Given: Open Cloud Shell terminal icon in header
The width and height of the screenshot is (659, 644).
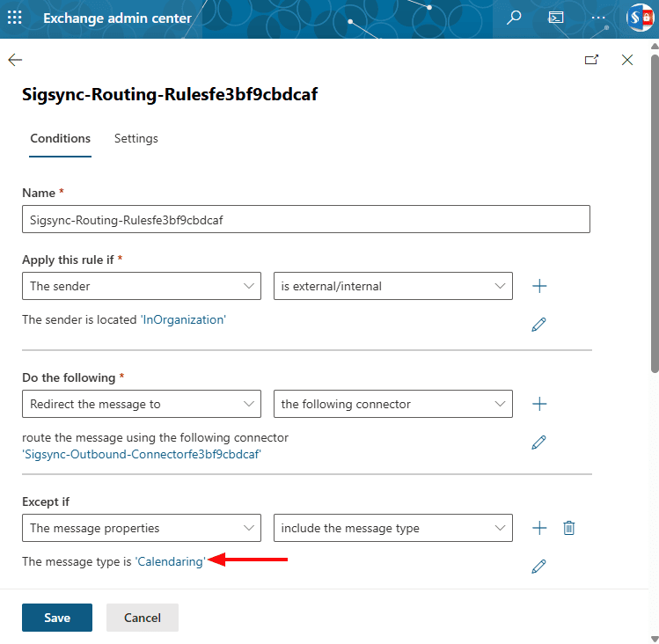Looking at the screenshot, I should tap(556, 18).
